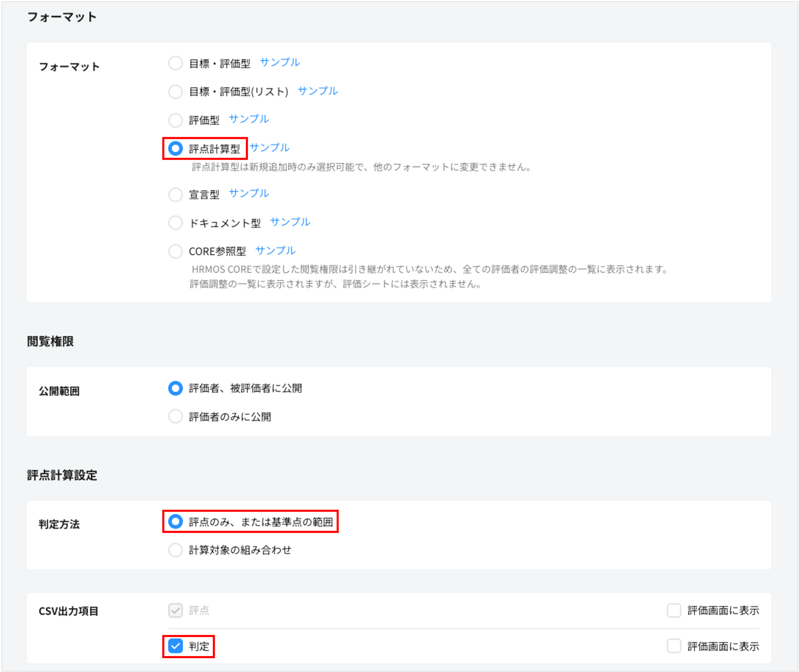The width and height of the screenshot is (799, 672).
Task: Open the 宣言型 サンプル preview
Action: point(249,194)
